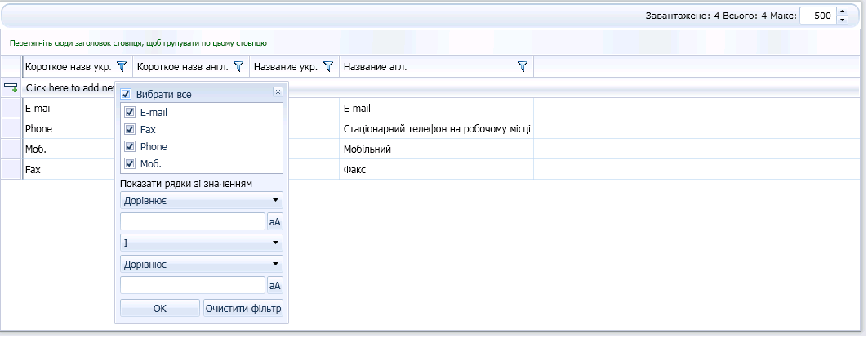Uncheck the Моб. filter checkbox
Viewport: 868px width, 339px height.
130,164
